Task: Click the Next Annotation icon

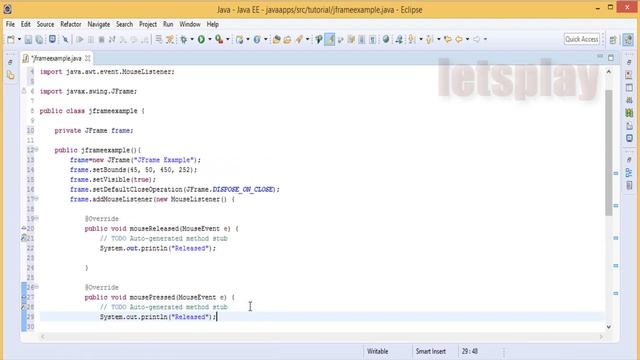Action: [x=411, y=40]
